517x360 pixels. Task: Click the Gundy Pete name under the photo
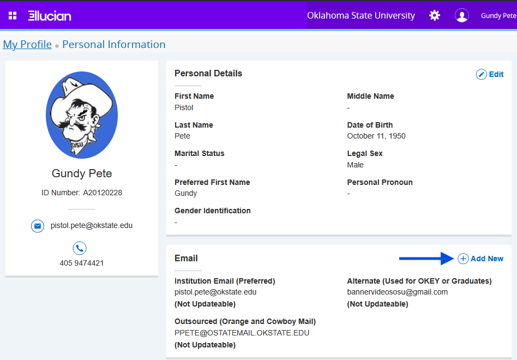[x=82, y=173]
